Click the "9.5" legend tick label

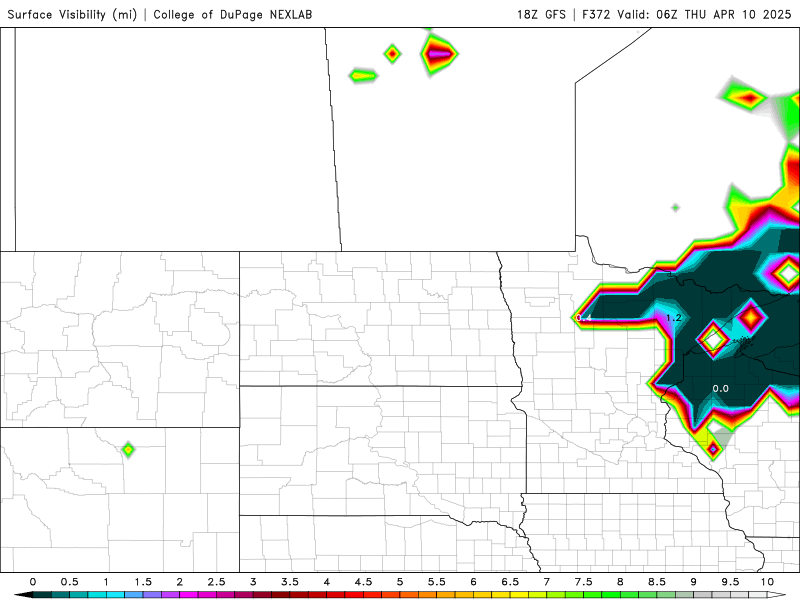[x=731, y=582]
